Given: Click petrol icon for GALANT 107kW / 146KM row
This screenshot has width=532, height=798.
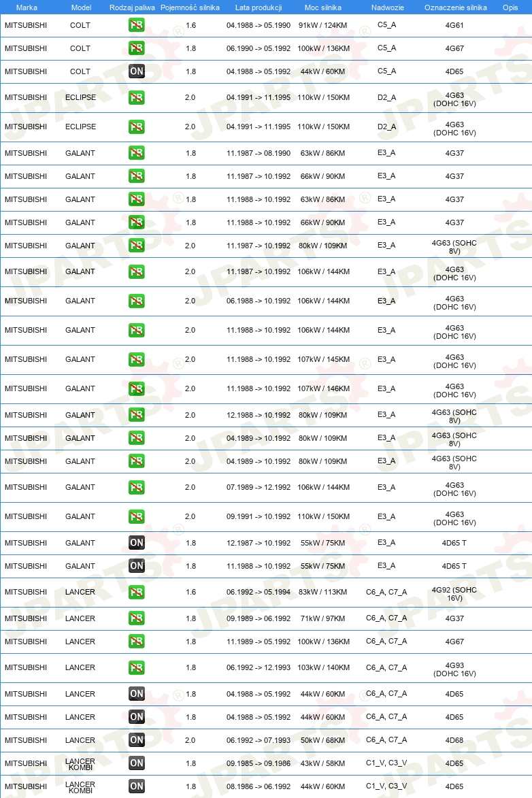Looking at the screenshot, I should coord(137,389).
